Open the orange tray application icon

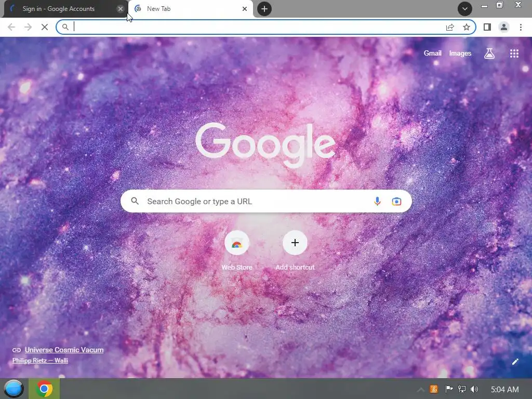pos(434,389)
